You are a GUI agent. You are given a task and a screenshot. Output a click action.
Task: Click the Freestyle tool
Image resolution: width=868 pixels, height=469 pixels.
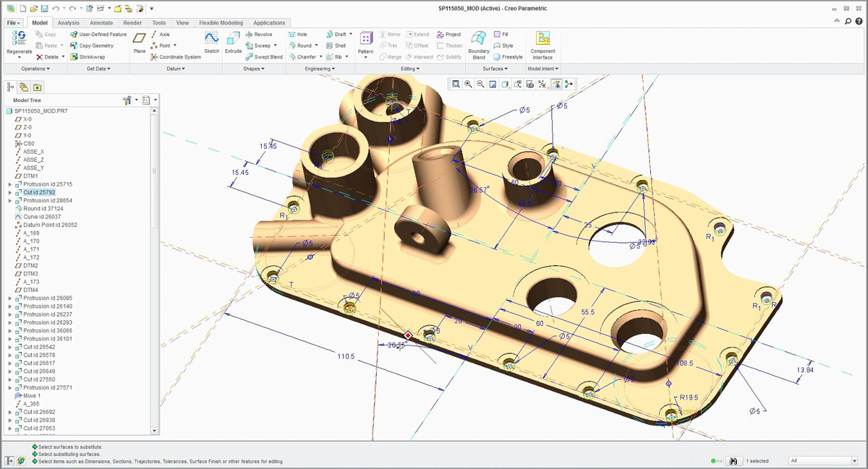pos(508,56)
